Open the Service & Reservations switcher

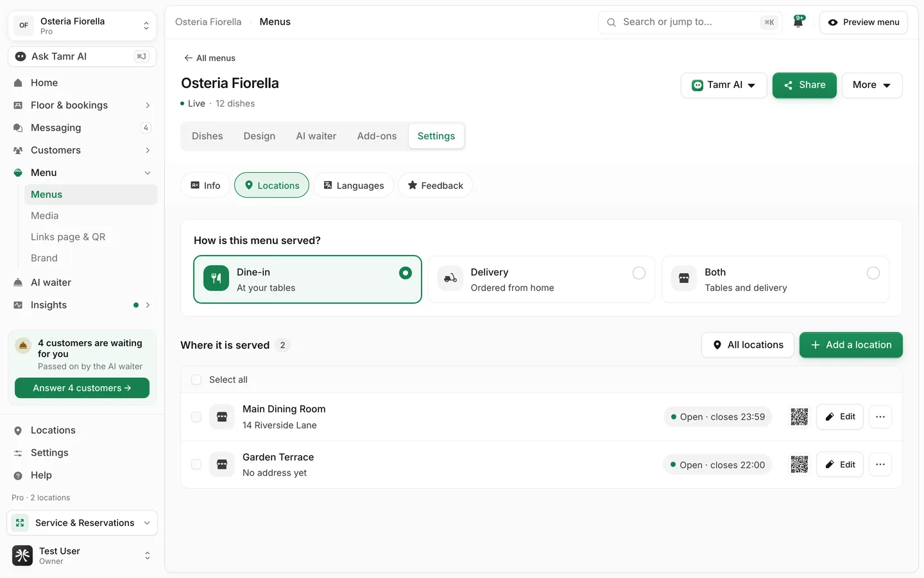point(82,523)
